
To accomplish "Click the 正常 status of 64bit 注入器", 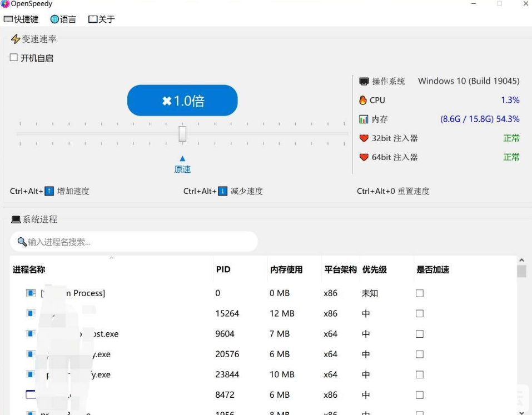I will pyautogui.click(x=511, y=157).
